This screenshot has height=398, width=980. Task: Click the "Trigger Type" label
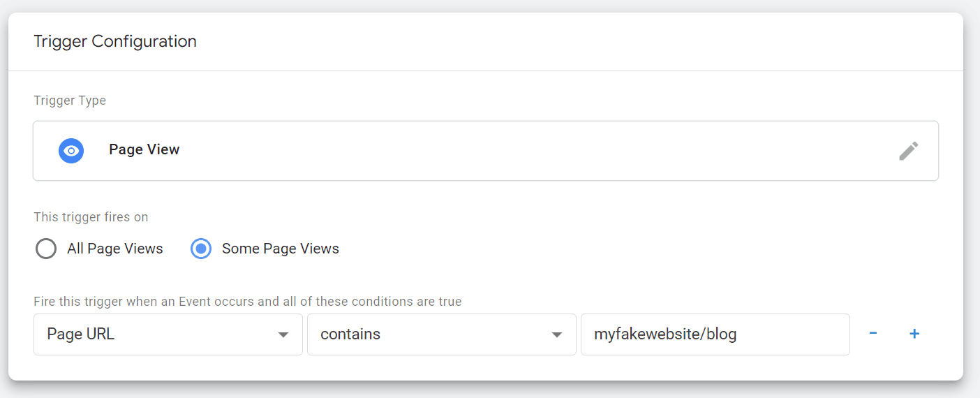pyautogui.click(x=70, y=101)
